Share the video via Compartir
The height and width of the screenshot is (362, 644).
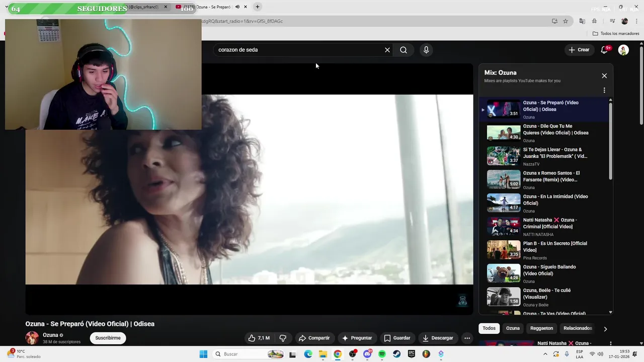pyautogui.click(x=314, y=338)
